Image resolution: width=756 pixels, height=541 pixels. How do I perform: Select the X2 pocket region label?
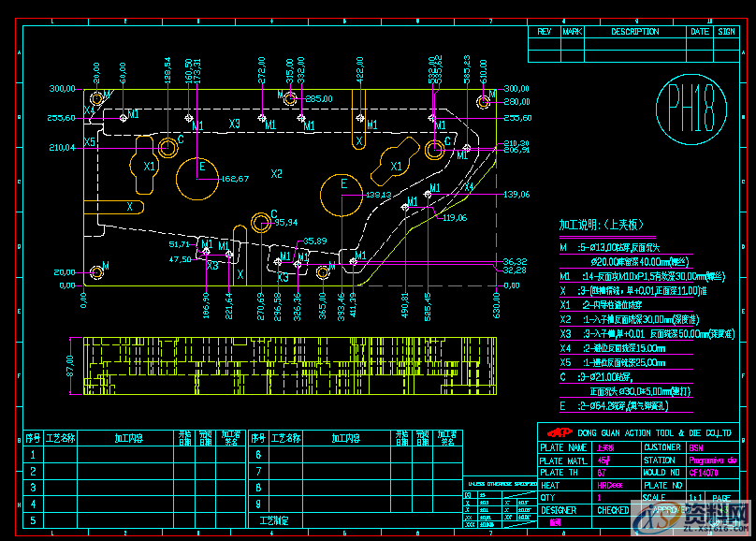coord(275,173)
